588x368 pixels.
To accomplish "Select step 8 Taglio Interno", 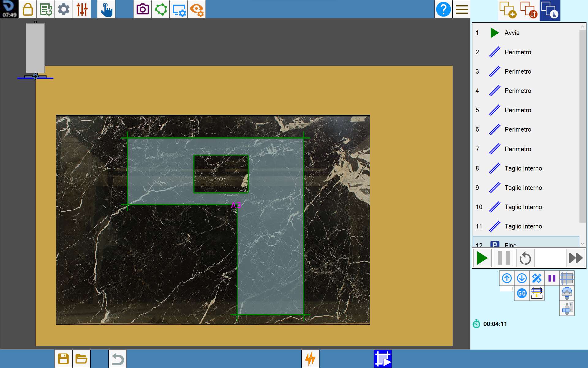I will pyautogui.click(x=526, y=168).
